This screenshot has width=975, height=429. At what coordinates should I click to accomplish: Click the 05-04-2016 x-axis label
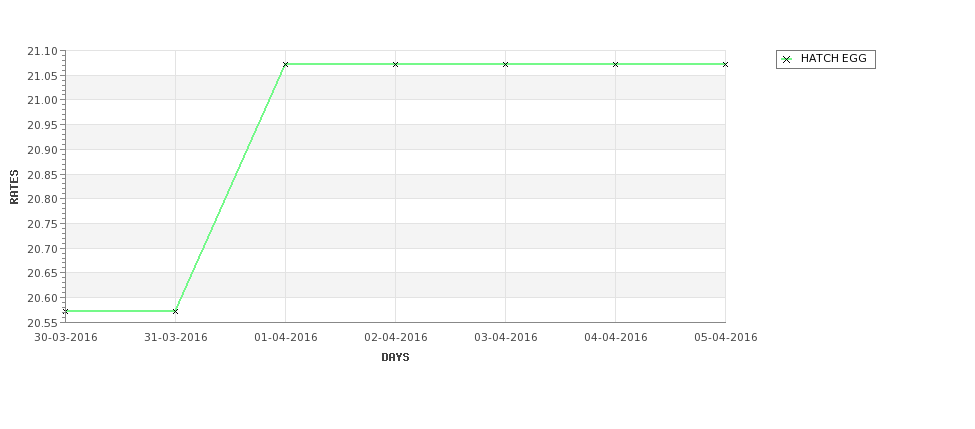click(x=726, y=338)
